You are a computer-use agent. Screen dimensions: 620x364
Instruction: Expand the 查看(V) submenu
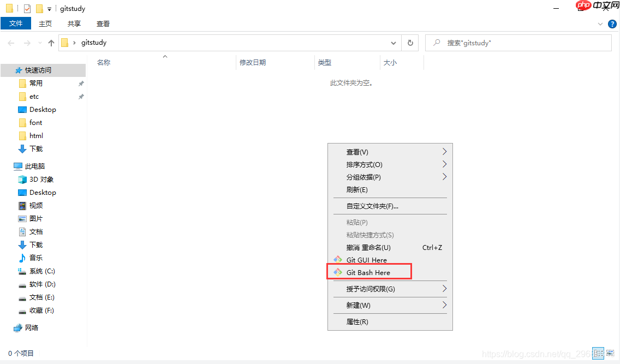coord(390,152)
